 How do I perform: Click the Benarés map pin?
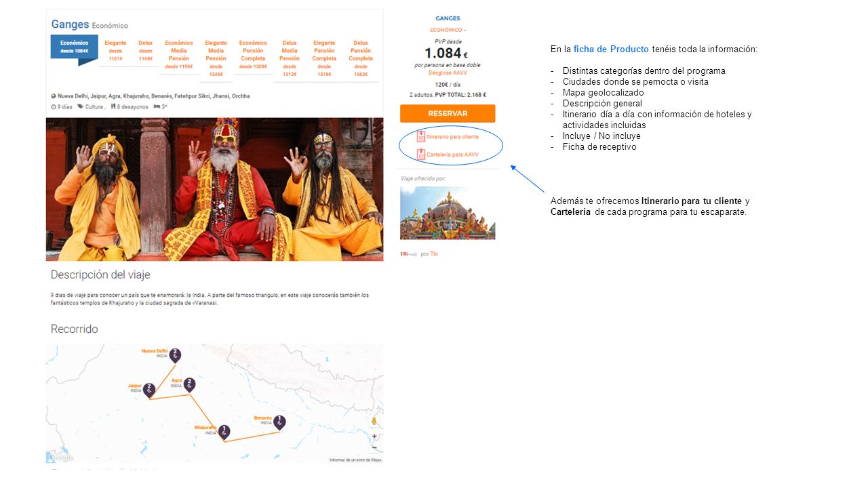(279, 422)
